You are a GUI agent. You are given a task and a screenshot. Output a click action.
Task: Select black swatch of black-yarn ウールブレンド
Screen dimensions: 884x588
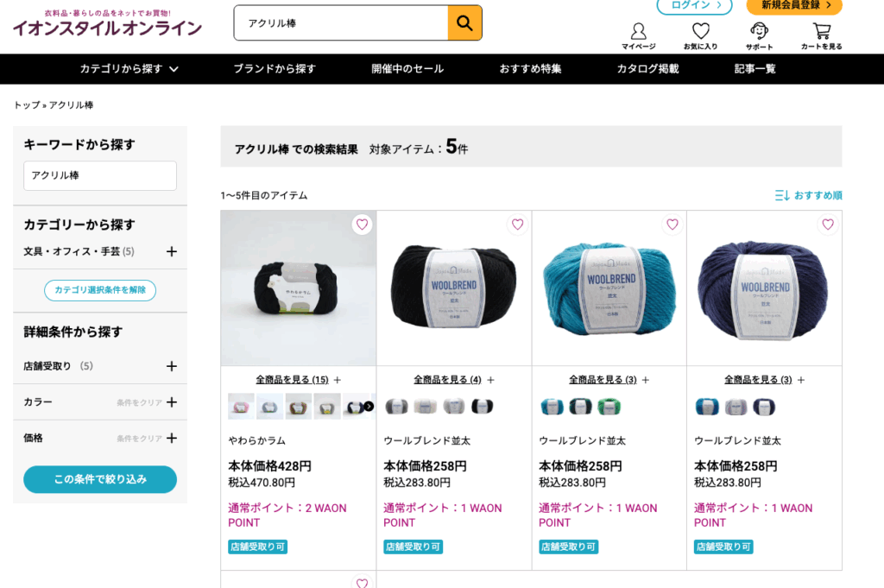483,407
